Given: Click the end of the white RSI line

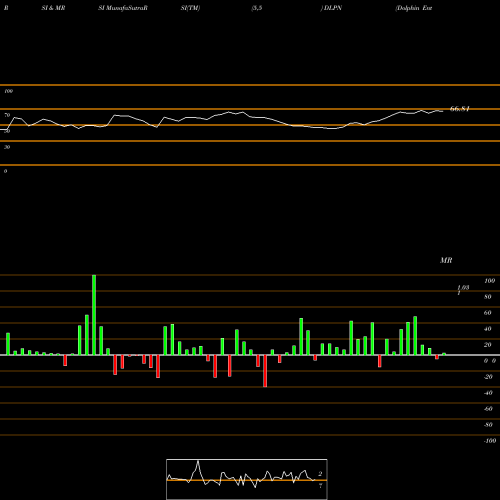Looking at the screenshot, I should click(x=443, y=111).
